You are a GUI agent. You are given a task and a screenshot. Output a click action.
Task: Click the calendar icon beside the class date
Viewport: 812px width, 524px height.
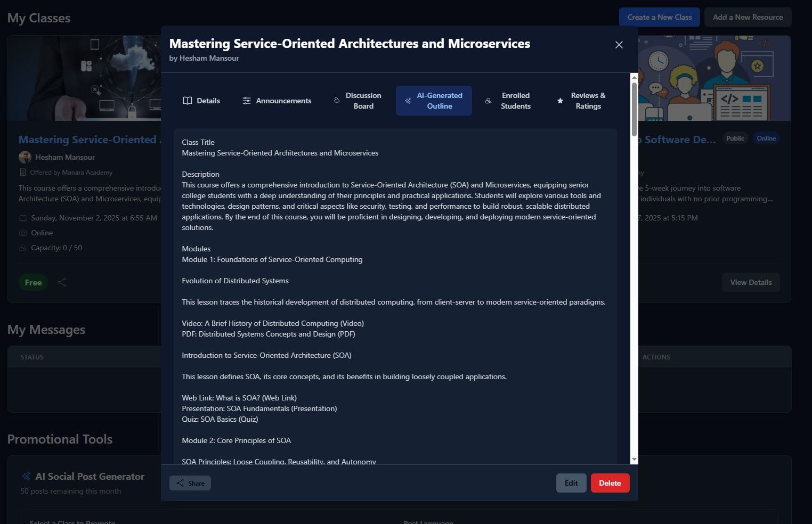tap(22, 218)
